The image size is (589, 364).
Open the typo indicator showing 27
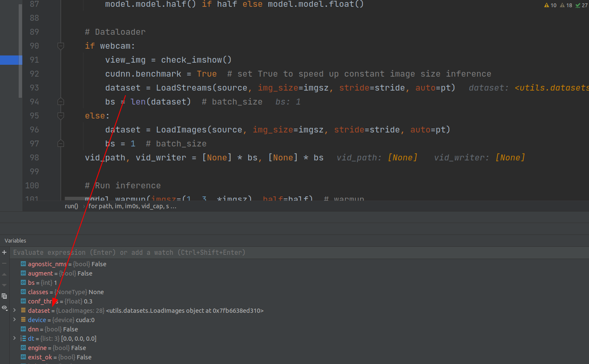coord(581,6)
